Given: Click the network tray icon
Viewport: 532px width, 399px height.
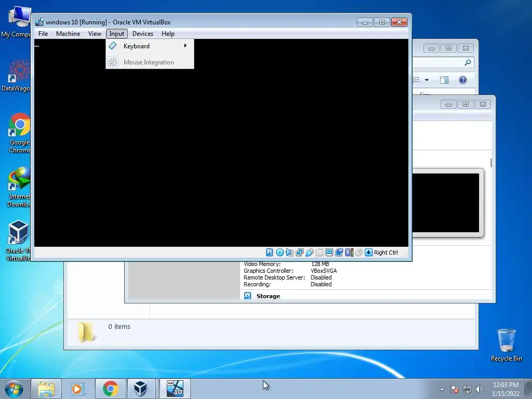Looking at the screenshot, I should tap(467, 389).
